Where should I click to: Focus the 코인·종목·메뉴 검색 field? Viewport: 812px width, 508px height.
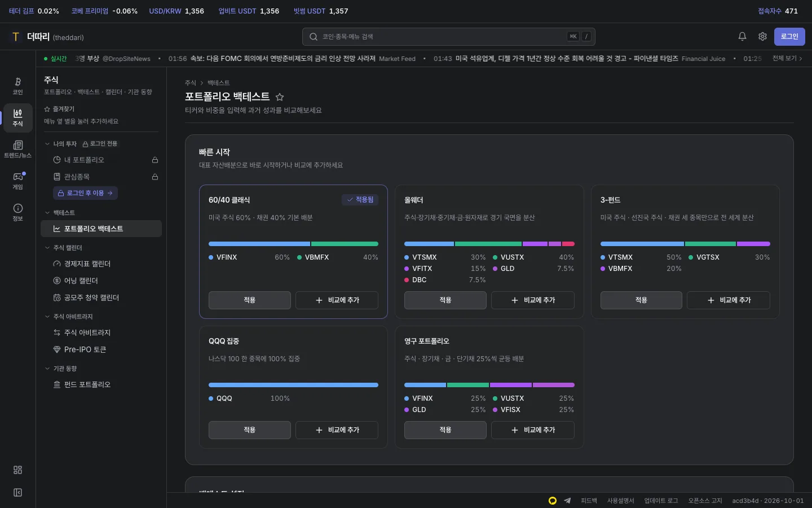point(448,37)
